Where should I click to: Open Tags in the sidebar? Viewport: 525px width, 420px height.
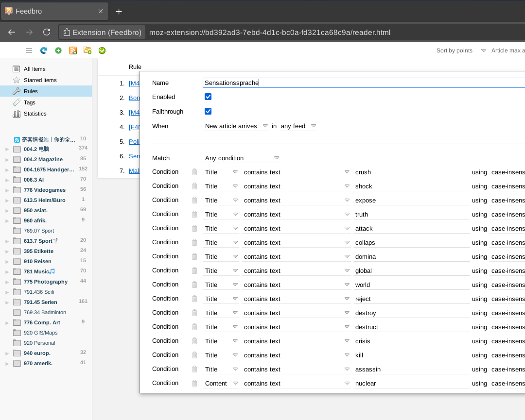point(30,102)
